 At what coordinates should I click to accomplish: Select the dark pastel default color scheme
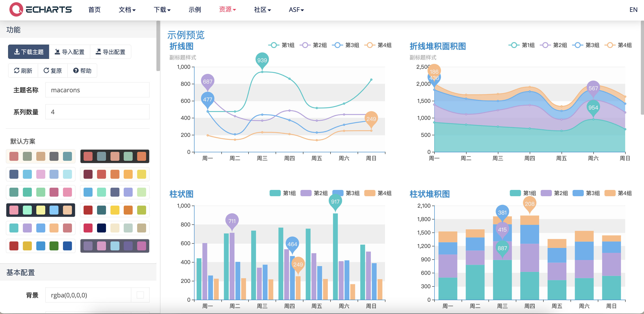point(41,210)
